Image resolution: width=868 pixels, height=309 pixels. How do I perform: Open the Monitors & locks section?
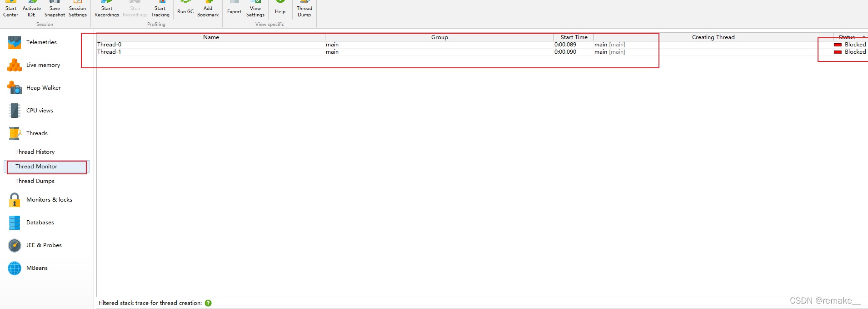tap(49, 200)
